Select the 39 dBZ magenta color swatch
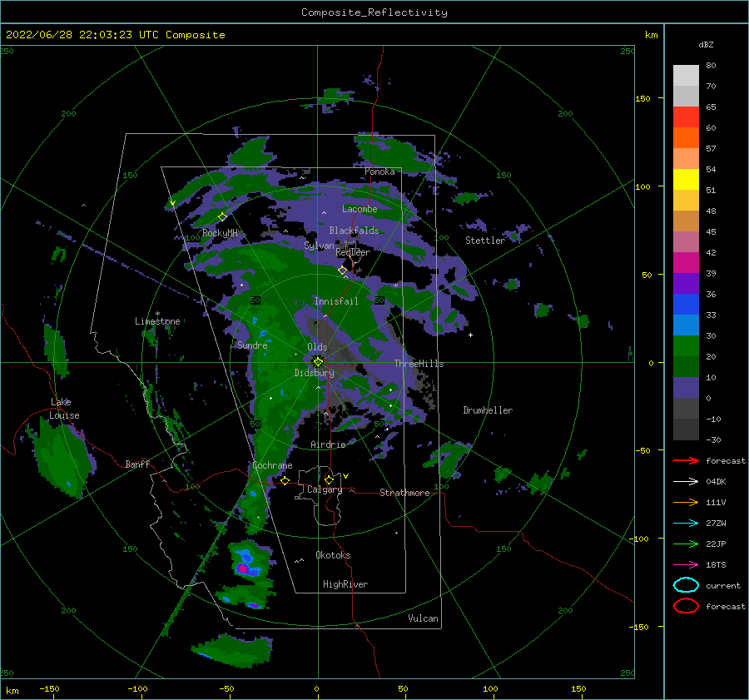 686,263
